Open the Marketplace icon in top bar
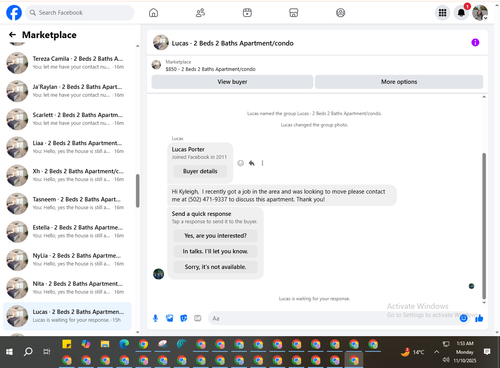The image size is (500, 368). tap(294, 13)
